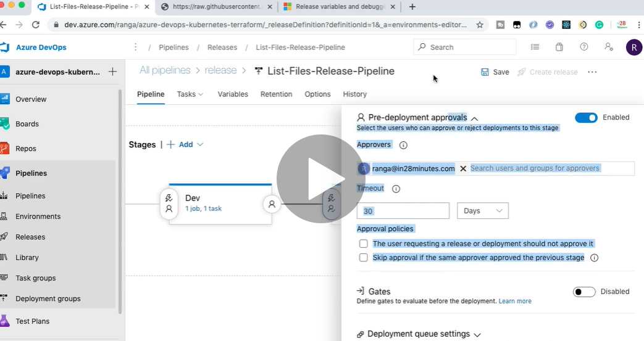The width and height of the screenshot is (644, 341).
Task: Click the browser address bar
Action: (266, 25)
